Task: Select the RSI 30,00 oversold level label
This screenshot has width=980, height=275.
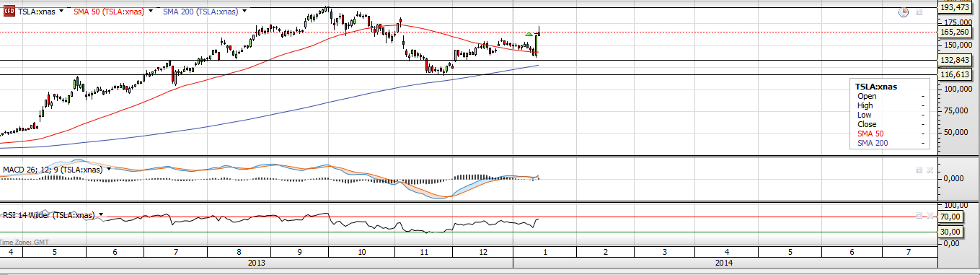Action: click(x=950, y=232)
